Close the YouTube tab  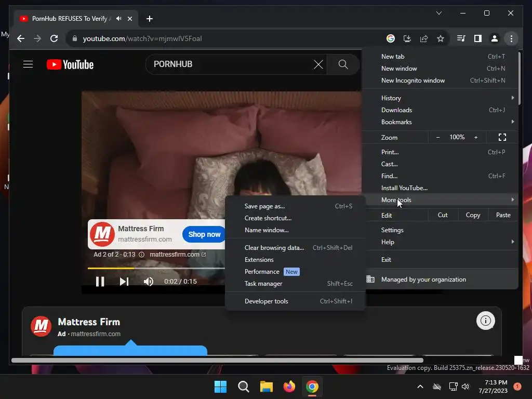coord(129,19)
